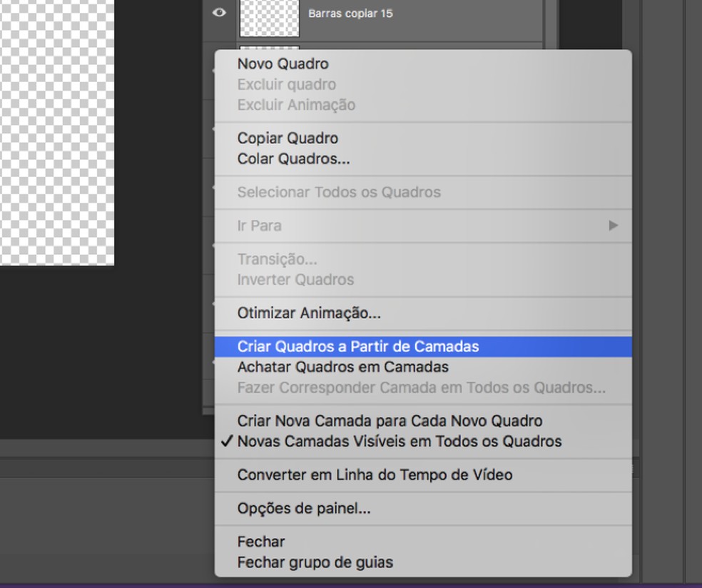This screenshot has width=702, height=588.
Task: Choose Fechar grupo de guias
Action: coord(423,562)
